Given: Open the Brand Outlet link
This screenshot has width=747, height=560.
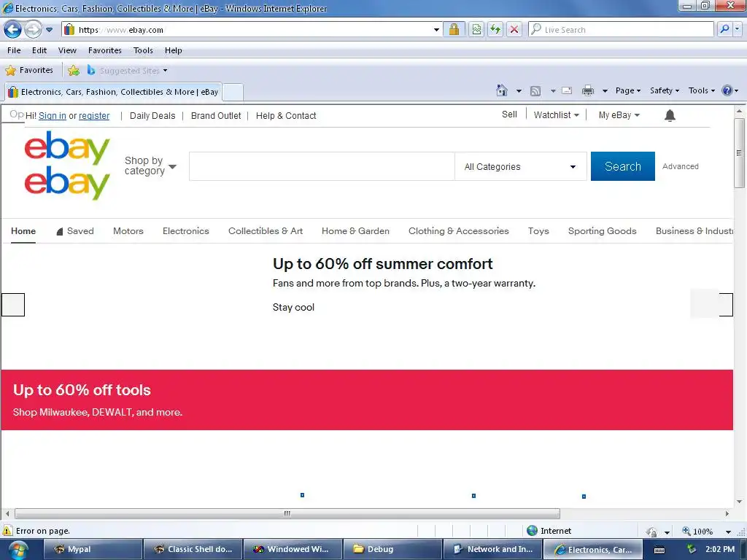Looking at the screenshot, I should point(216,116).
